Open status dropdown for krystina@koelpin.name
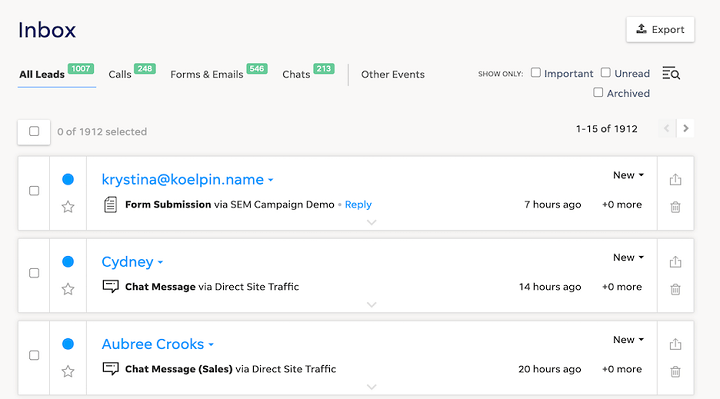 [x=628, y=175]
